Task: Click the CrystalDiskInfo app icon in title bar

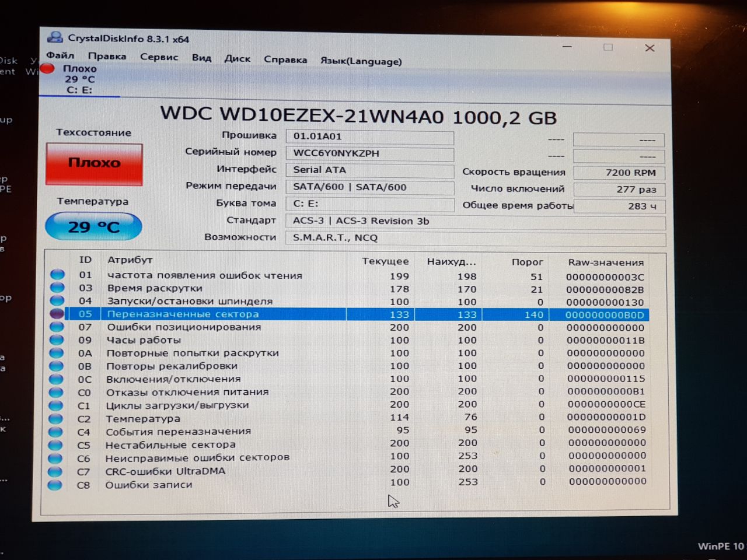Action: click(55, 38)
